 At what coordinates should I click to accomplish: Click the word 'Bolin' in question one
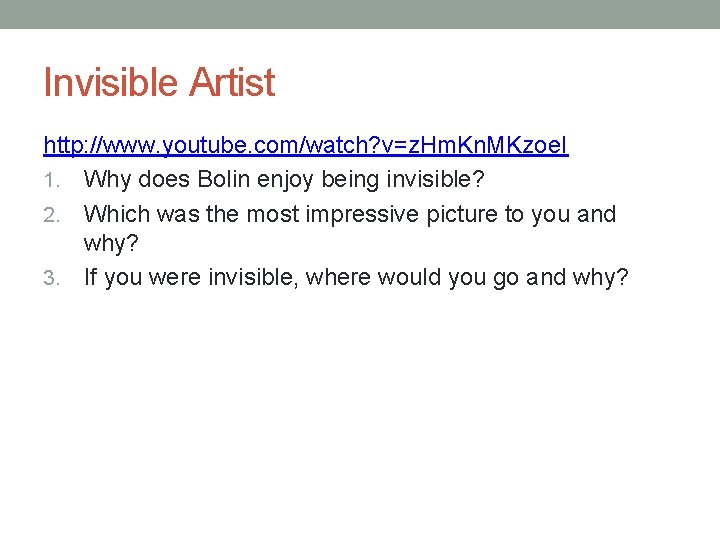click(x=224, y=179)
